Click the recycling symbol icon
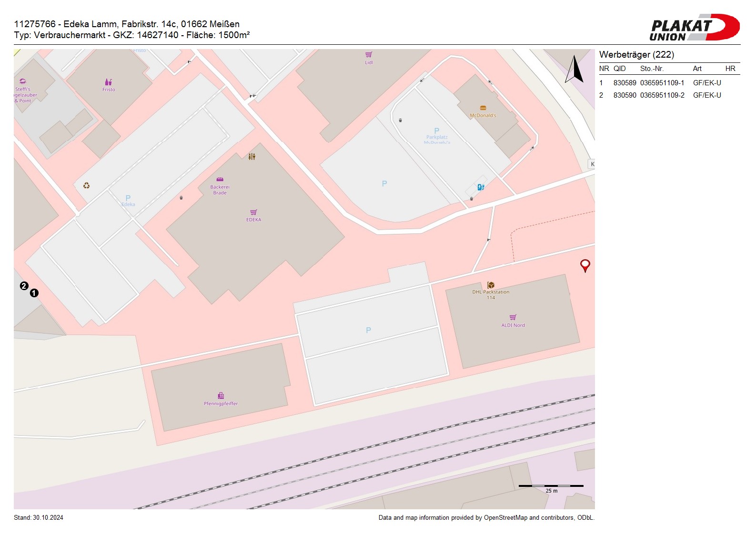This screenshot has width=756, height=535. tap(86, 185)
